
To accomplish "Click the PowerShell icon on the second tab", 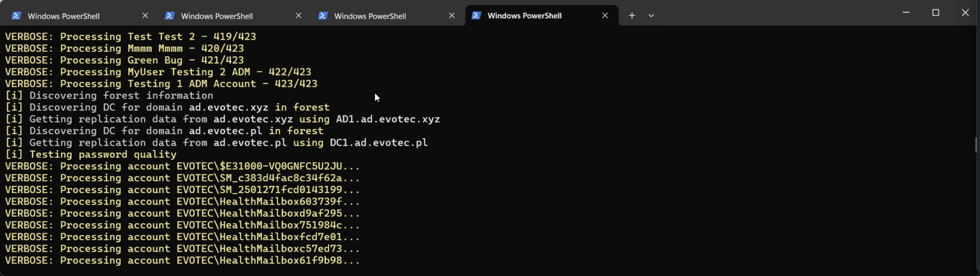I will pyautogui.click(x=170, y=16).
